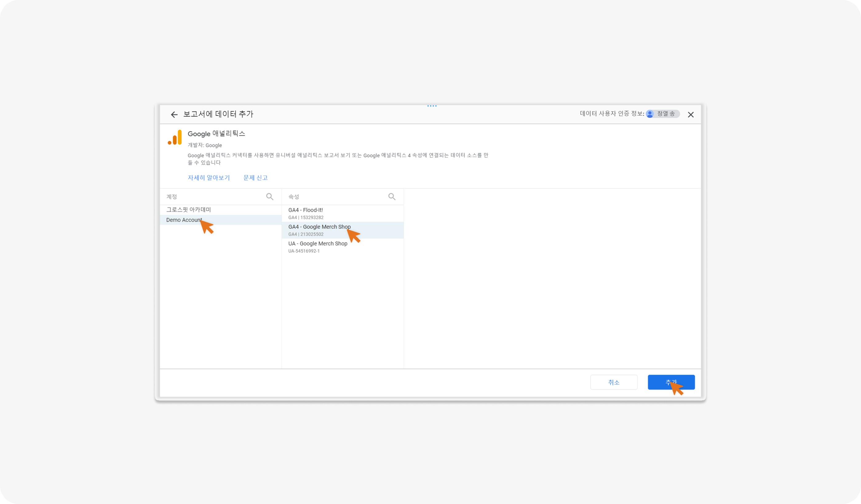Open the account search magnifier icon
This screenshot has height=504, width=861.
tap(270, 197)
